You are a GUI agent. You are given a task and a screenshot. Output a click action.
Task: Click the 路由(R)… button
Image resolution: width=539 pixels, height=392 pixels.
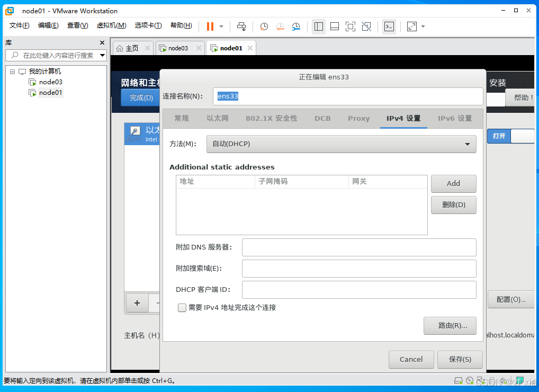pyautogui.click(x=450, y=326)
